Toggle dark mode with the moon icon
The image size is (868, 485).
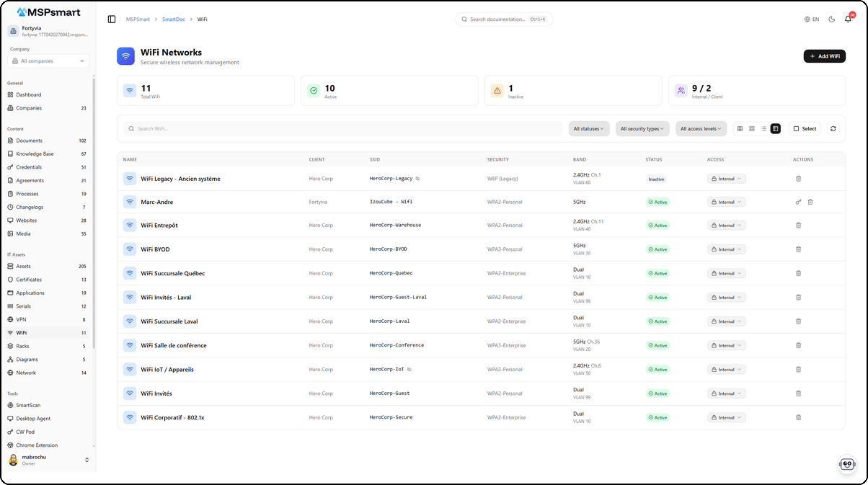coord(831,19)
